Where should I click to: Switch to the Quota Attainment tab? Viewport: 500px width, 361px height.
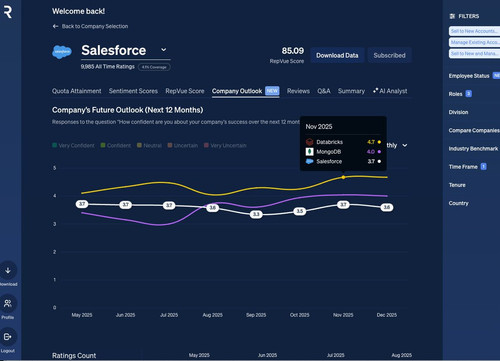coord(77,91)
